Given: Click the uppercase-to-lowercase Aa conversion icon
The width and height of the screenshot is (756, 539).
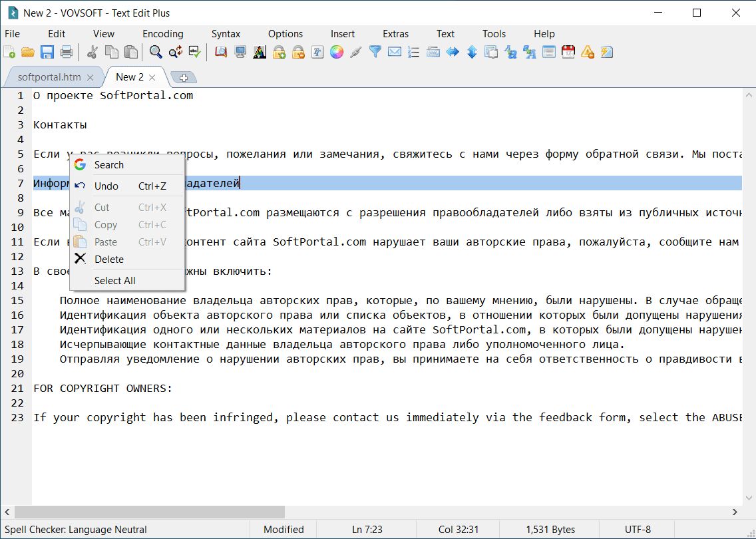Looking at the screenshot, I should (x=510, y=52).
